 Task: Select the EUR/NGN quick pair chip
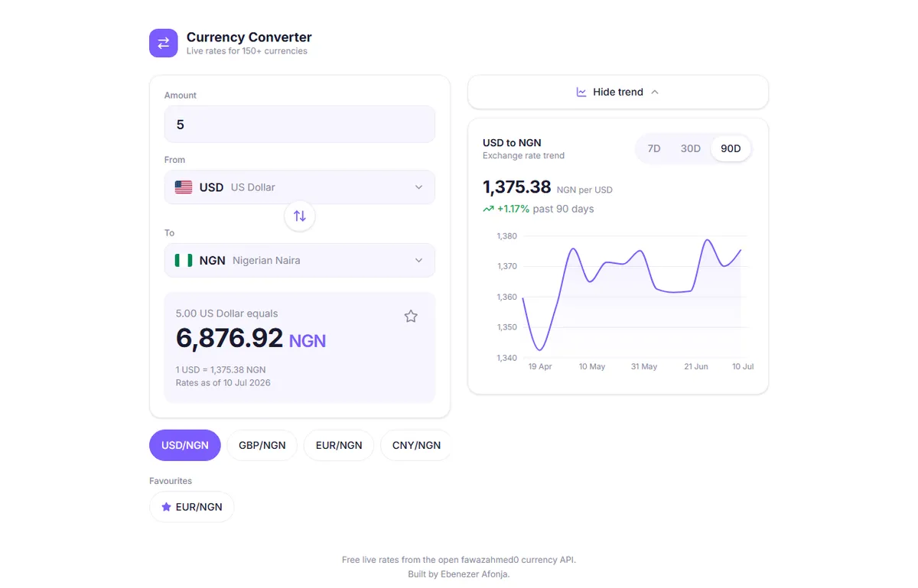click(339, 445)
